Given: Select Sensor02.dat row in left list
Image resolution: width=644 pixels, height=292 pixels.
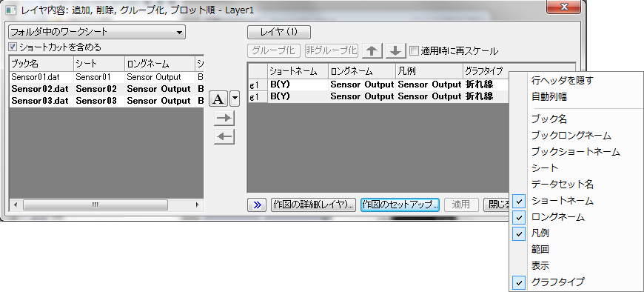Looking at the screenshot, I should pyautogui.click(x=107, y=89).
